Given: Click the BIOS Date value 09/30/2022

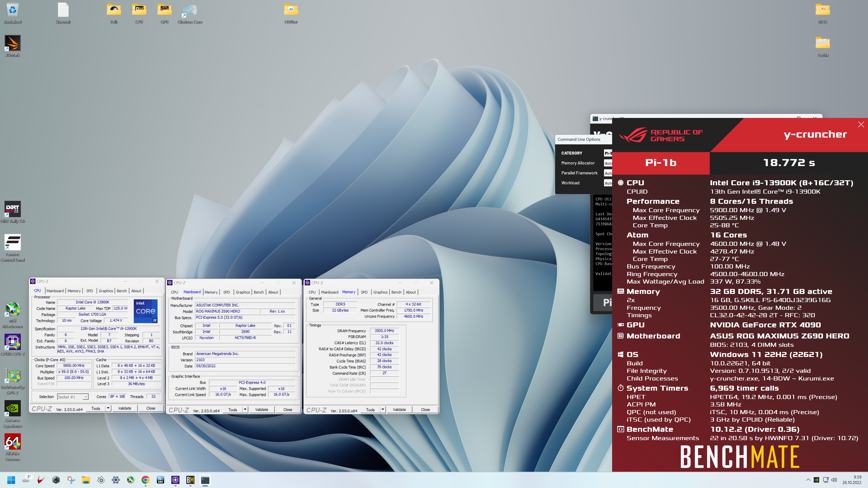Looking at the screenshot, I should click(245, 366).
